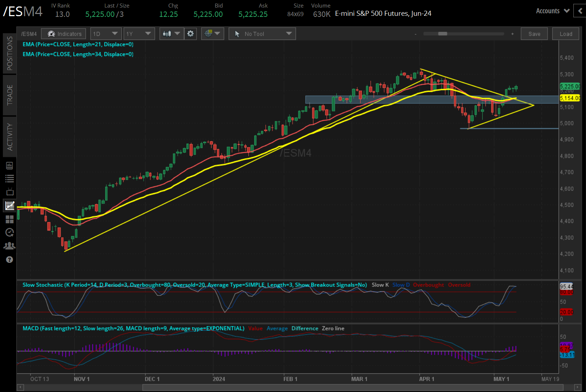Toggle the MACD Average line visibility
This screenshot has height=392, width=586.
click(x=277, y=328)
